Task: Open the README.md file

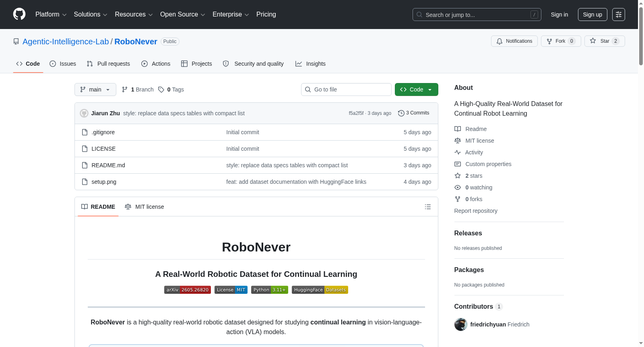Action: (x=108, y=165)
